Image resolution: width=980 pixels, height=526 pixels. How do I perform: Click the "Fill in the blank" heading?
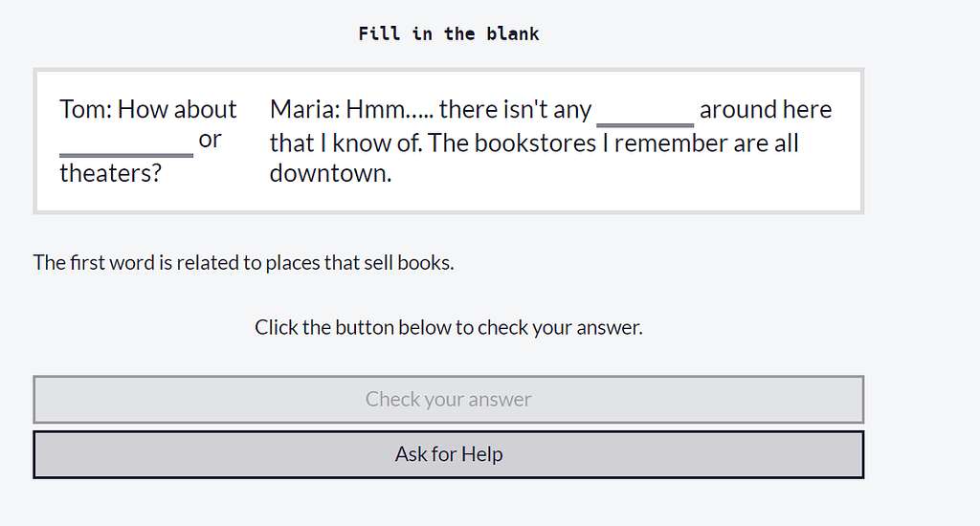pyautogui.click(x=449, y=34)
